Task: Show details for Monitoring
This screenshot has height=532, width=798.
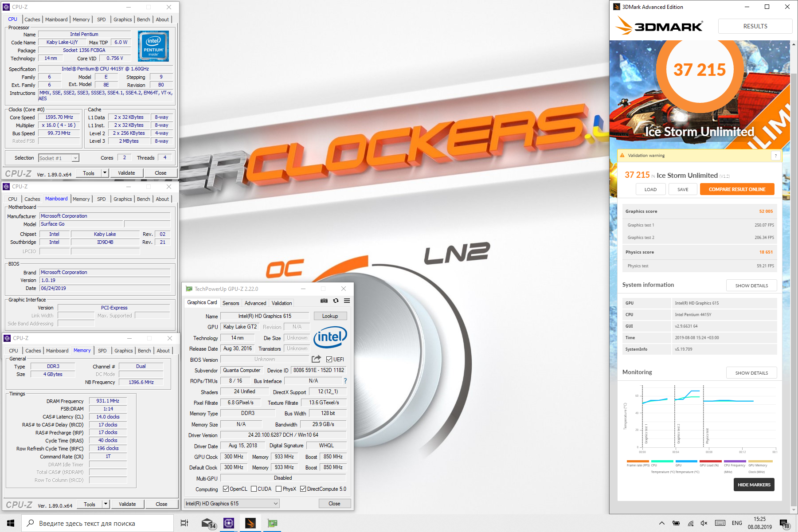Action: (x=751, y=373)
